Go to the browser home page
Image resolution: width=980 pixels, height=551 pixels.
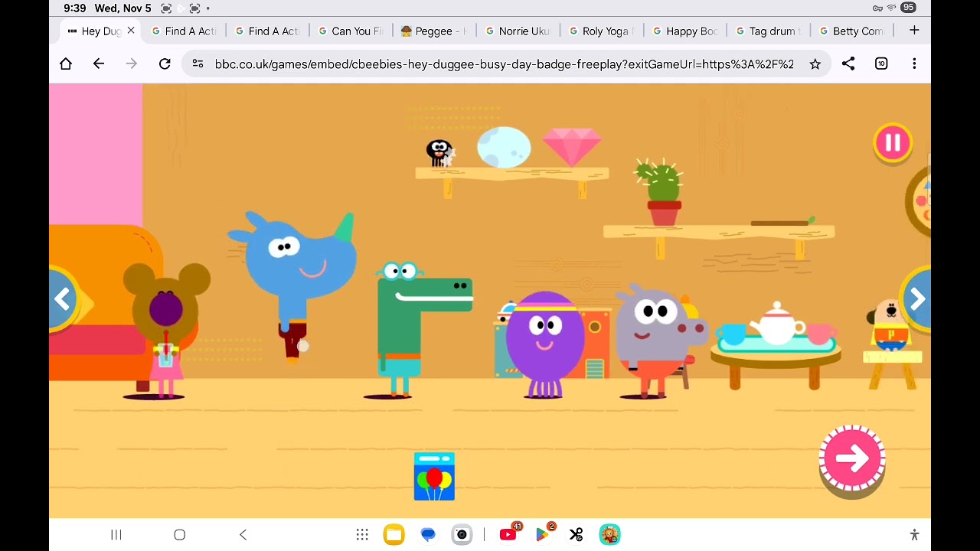tap(66, 64)
